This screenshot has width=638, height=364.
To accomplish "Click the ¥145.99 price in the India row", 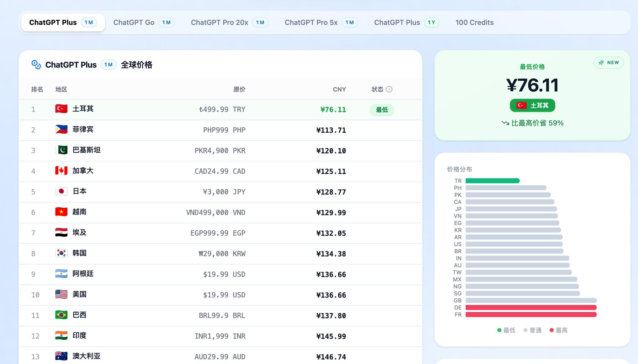I will pos(331,336).
